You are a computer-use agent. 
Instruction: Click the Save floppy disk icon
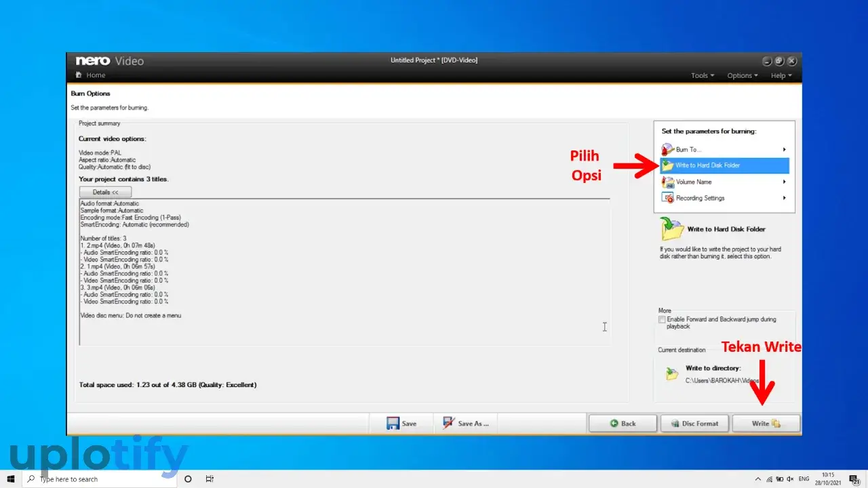[393, 423]
